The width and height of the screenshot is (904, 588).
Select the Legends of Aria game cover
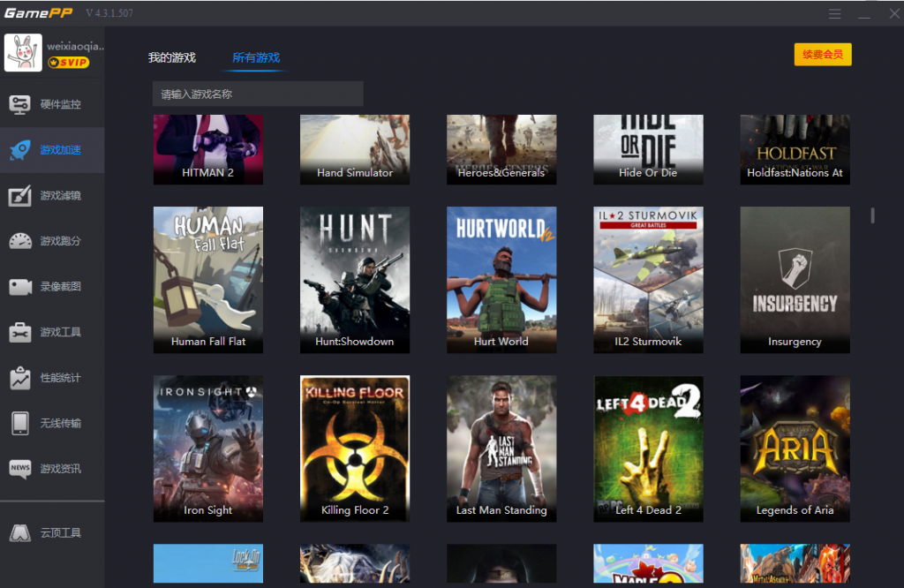coord(795,449)
